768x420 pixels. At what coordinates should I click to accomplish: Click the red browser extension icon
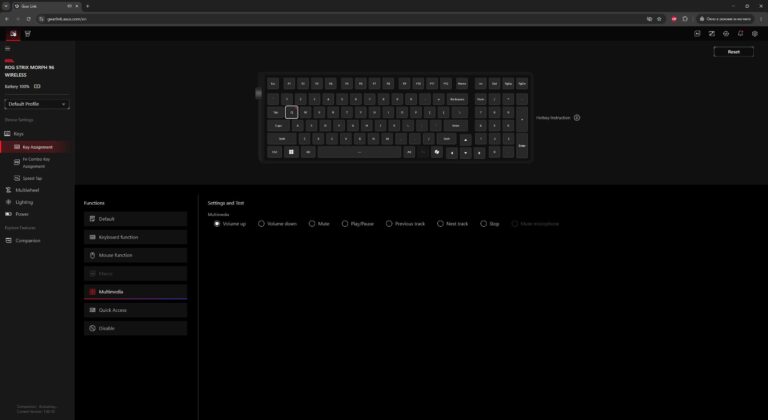pyautogui.click(x=674, y=19)
